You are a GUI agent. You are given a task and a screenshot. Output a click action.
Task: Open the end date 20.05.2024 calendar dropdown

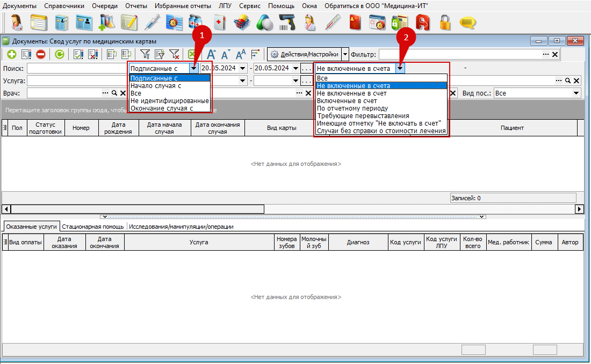coord(296,69)
